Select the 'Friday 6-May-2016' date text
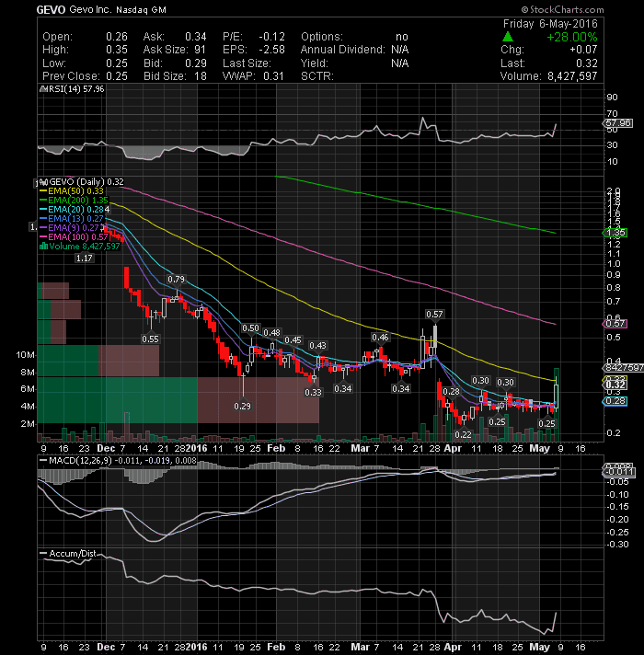 550,24
